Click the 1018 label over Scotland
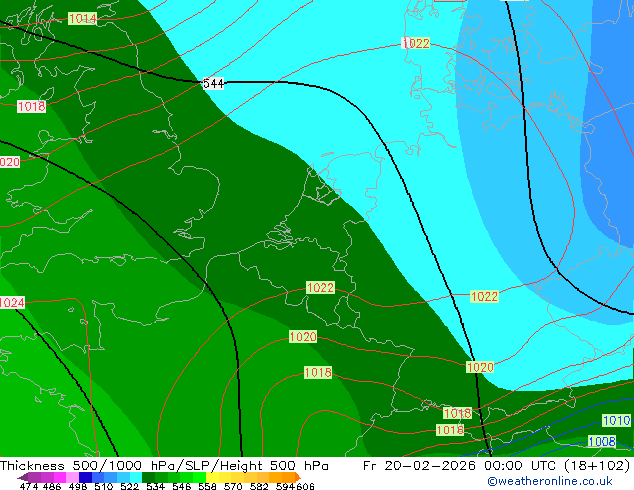634x490 pixels. click(32, 107)
